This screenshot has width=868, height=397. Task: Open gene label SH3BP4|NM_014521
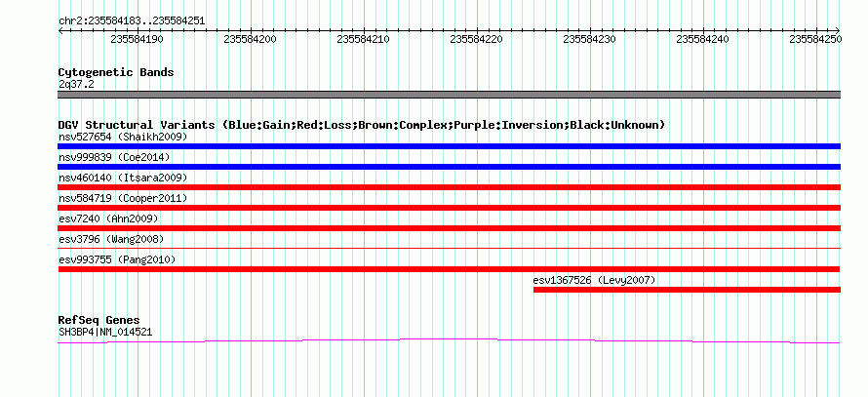(x=105, y=333)
